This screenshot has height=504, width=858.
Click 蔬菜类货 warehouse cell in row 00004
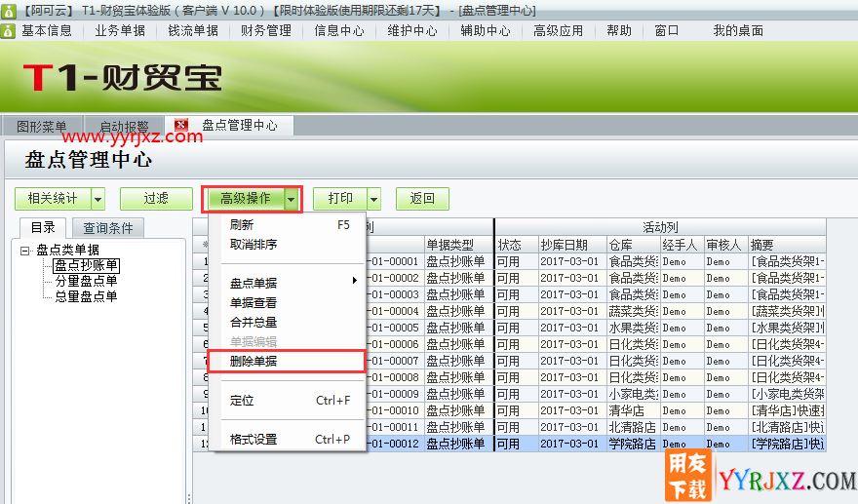634,311
